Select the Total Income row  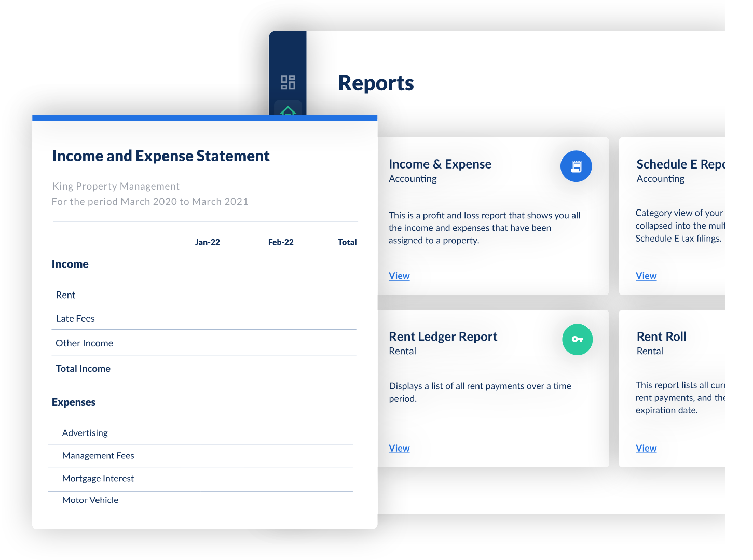pos(83,369)
